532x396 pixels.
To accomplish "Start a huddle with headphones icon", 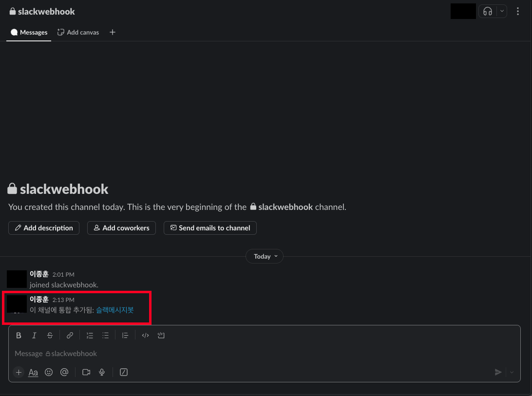I will click(x=488, y=12).
